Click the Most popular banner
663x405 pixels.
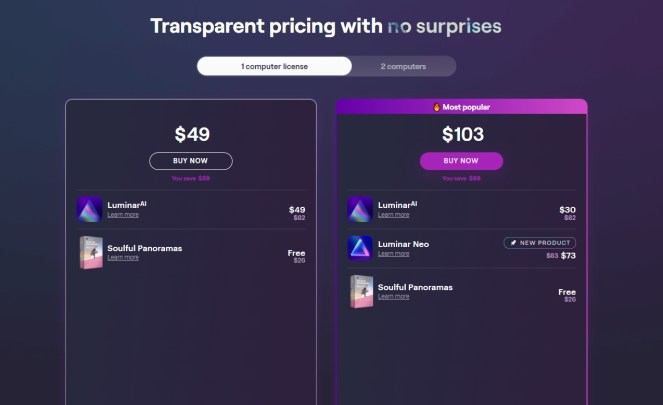462,107
